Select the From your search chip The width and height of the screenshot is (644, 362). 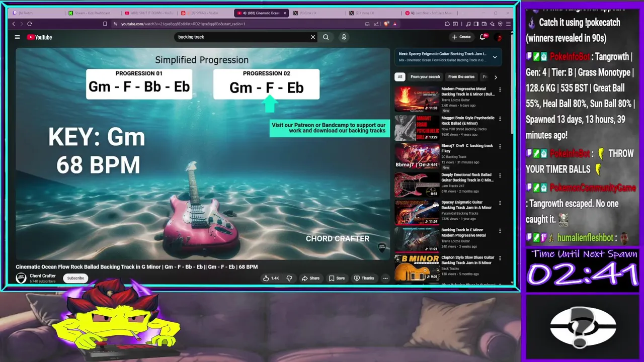pos(425,77)
